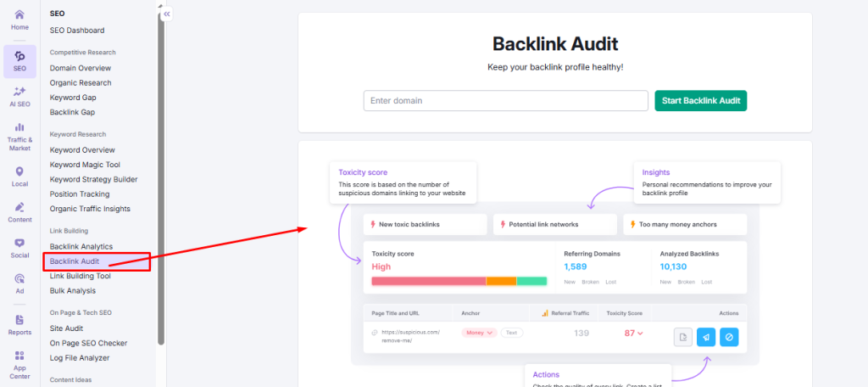Screen dimensions: 868x387
Task: Select the SEO rail icon
Action: click(x=20, y=61)
